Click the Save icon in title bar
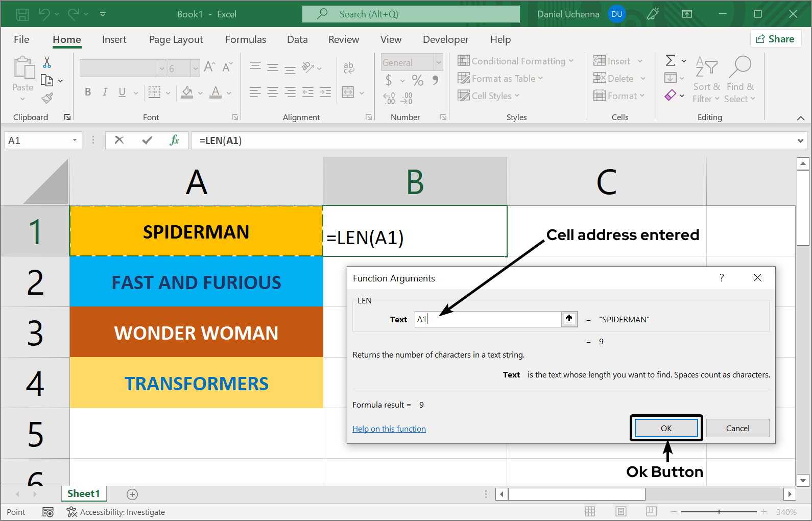Viewport: 812px width, 521px height. (22, 14)
